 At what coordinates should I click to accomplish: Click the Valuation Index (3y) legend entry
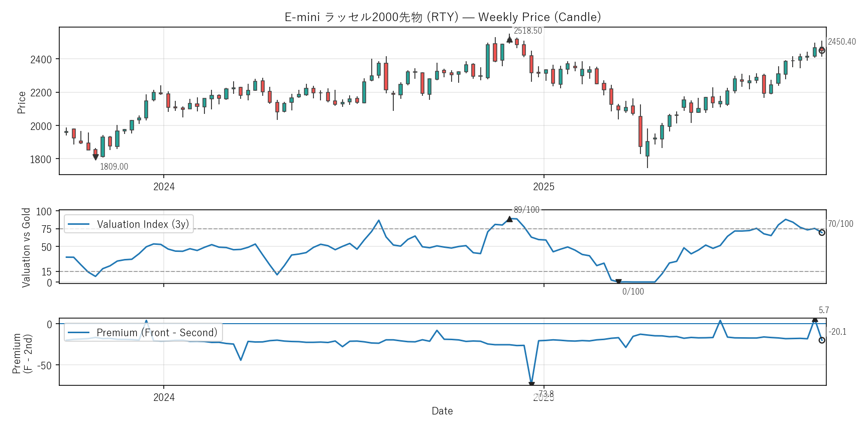coord(129,224)
